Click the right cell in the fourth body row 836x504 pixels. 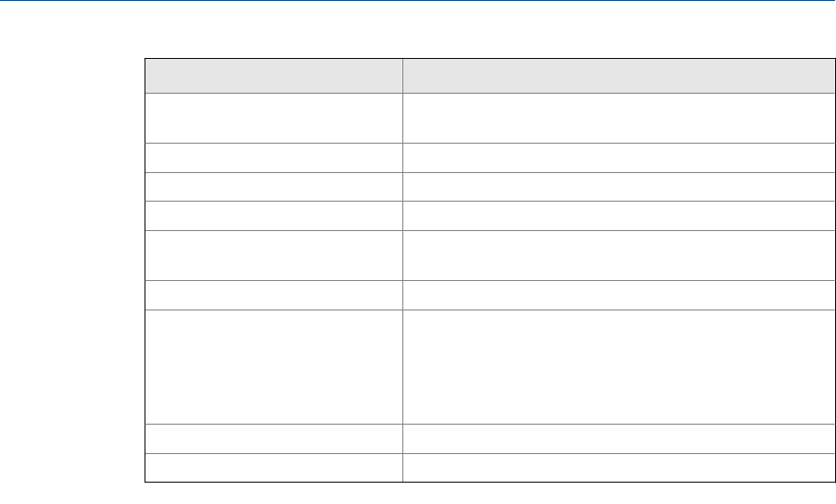(x=613, y=216)
